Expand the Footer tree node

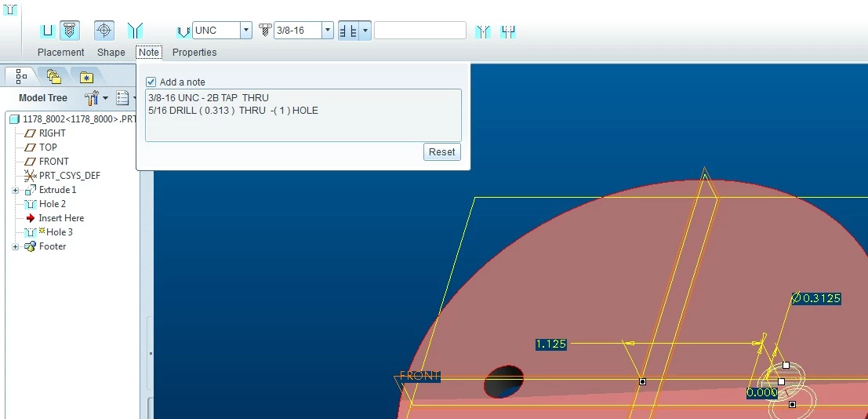(16, 246)
